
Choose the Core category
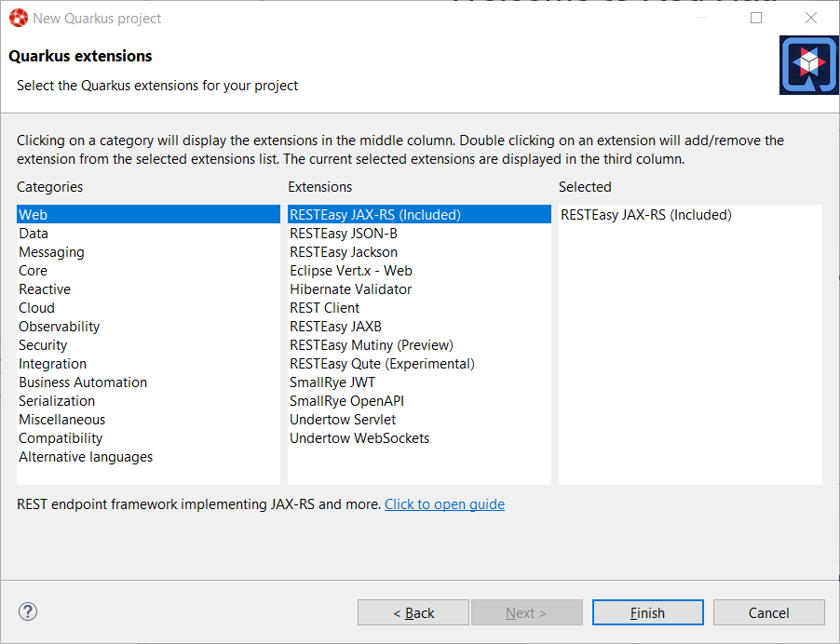(x=148, y=270)
